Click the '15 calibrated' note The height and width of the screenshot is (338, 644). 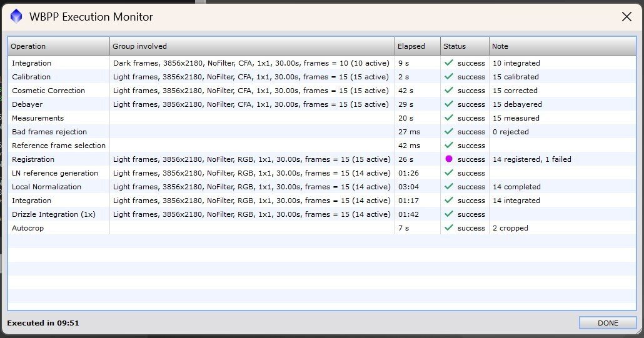click(516, 77)
